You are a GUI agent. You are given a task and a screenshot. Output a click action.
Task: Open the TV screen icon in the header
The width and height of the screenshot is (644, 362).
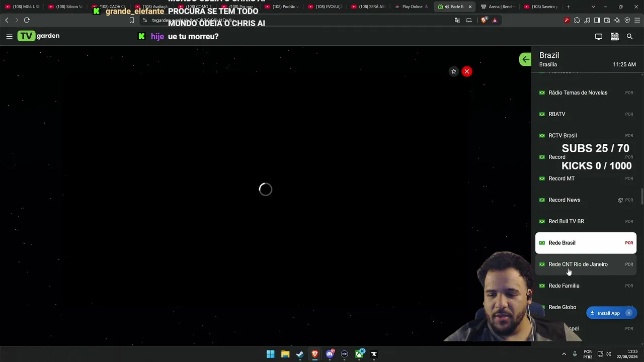(599, 36)
